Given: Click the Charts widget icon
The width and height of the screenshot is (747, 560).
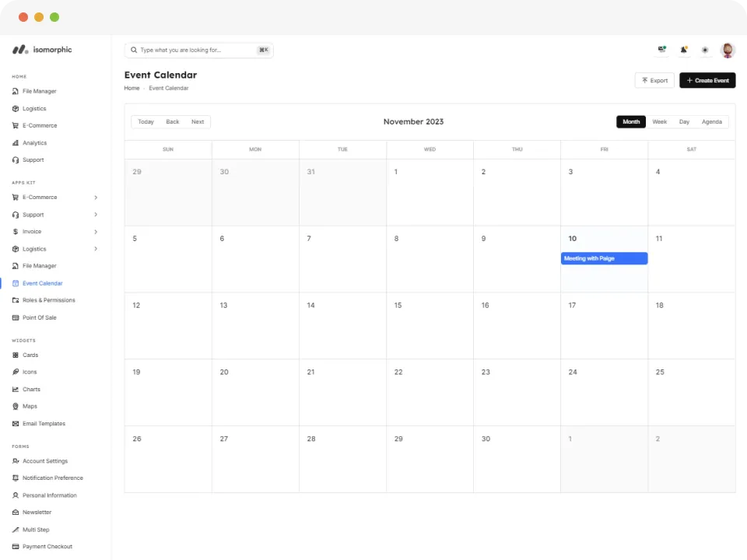Looking at the screenshot, I should pos(16,390).
